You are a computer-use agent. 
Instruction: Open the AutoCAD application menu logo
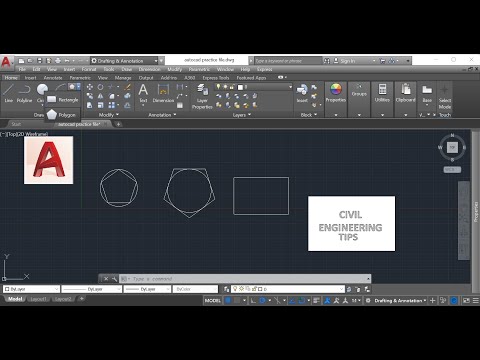click(x=7, y=62)
